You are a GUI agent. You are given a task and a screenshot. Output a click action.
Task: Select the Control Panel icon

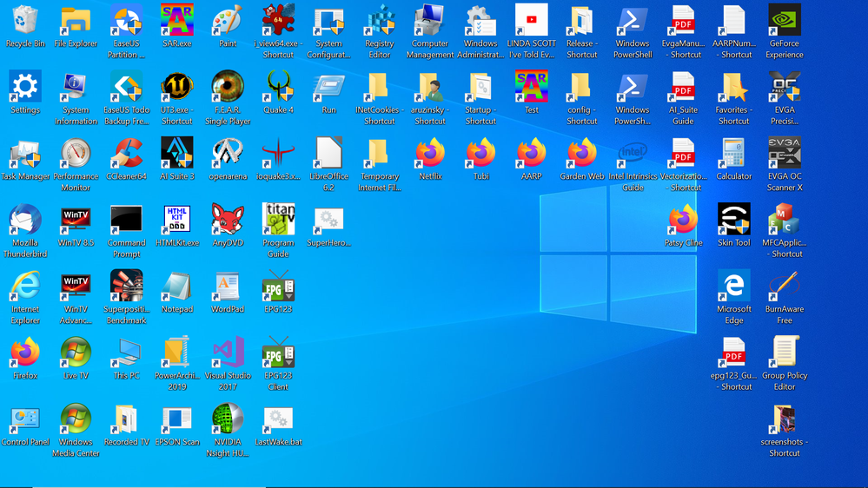25,419
